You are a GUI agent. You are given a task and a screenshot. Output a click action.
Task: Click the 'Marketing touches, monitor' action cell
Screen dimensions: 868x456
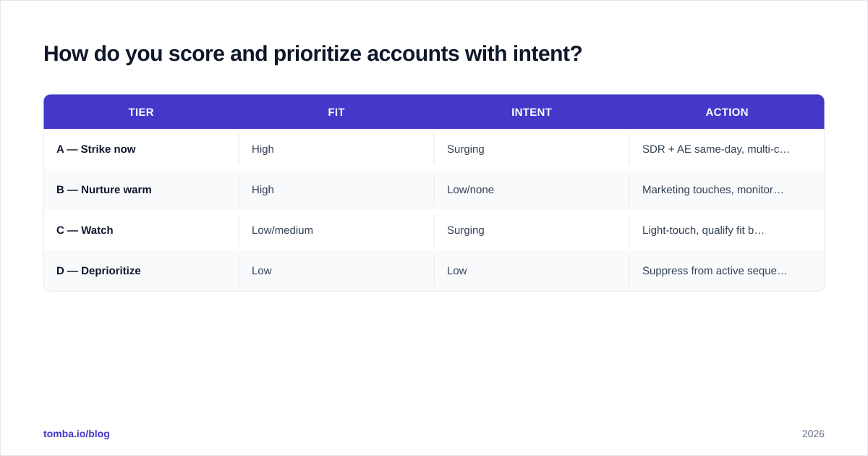point(727,190)
